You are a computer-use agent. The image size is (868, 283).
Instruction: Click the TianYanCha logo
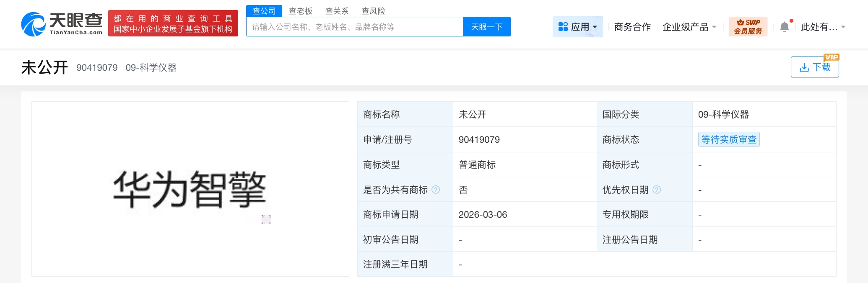tap(62, 24)
